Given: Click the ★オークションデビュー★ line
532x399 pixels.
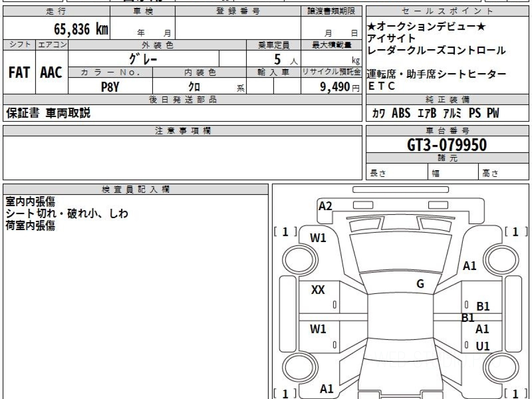Looking at the screenshot, I should pyautogui.click(x=426, y=27).
